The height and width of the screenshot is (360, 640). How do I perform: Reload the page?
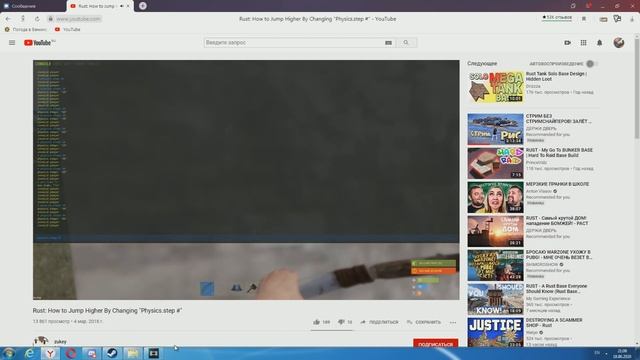(x=37, y=19)
